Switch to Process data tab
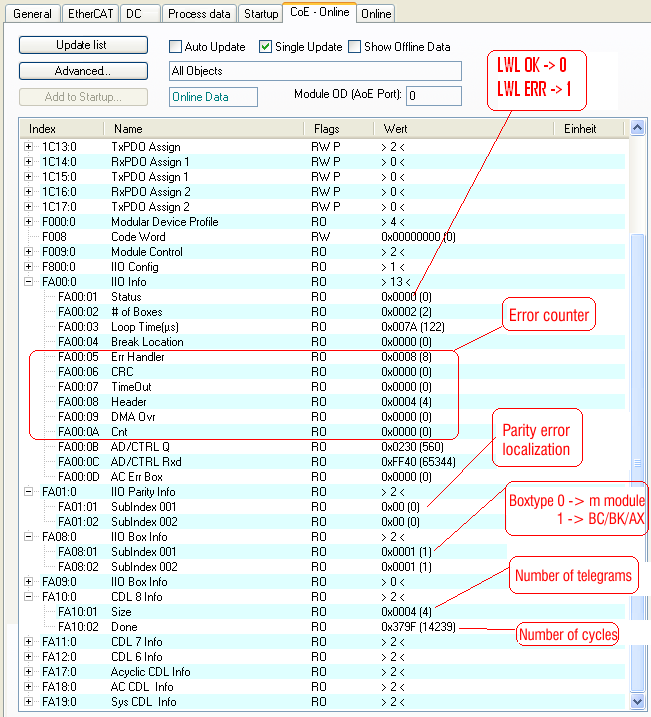 (x=199, y=14)
